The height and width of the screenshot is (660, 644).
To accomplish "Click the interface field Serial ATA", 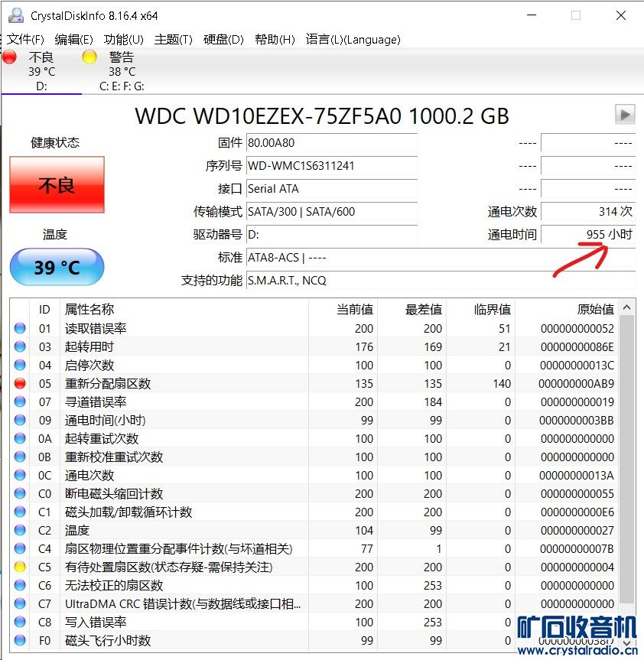I will click(332, 189).
